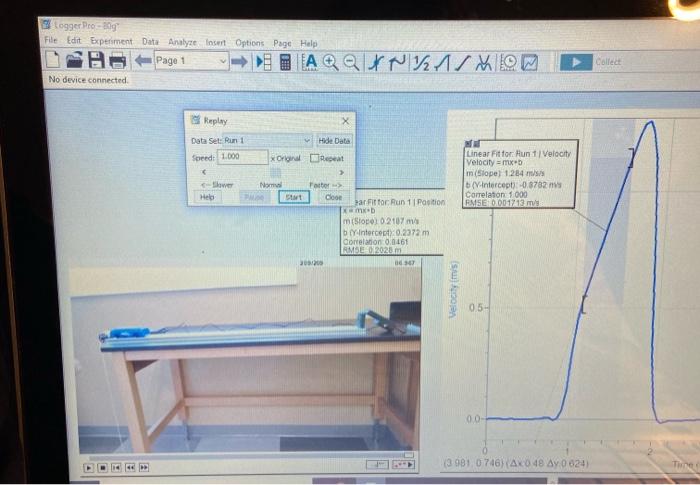
Task: Toggle the Repeat checkbox
Action: click(x=314, y=158)
